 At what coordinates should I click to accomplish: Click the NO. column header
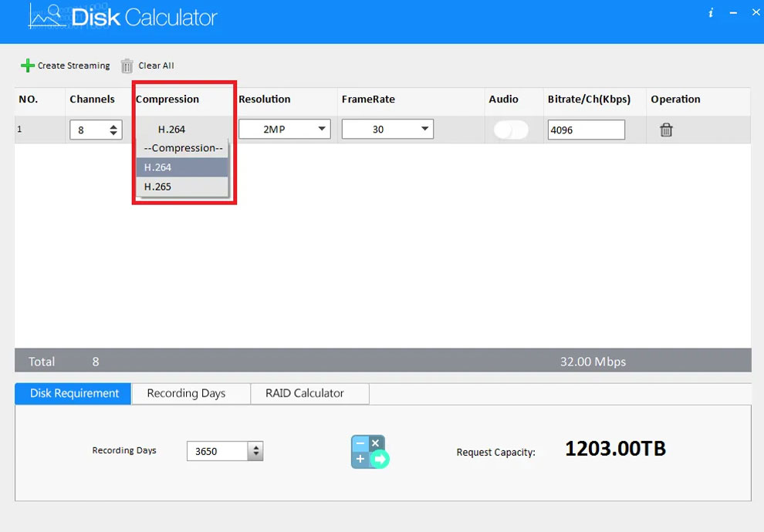click(29, 99)
